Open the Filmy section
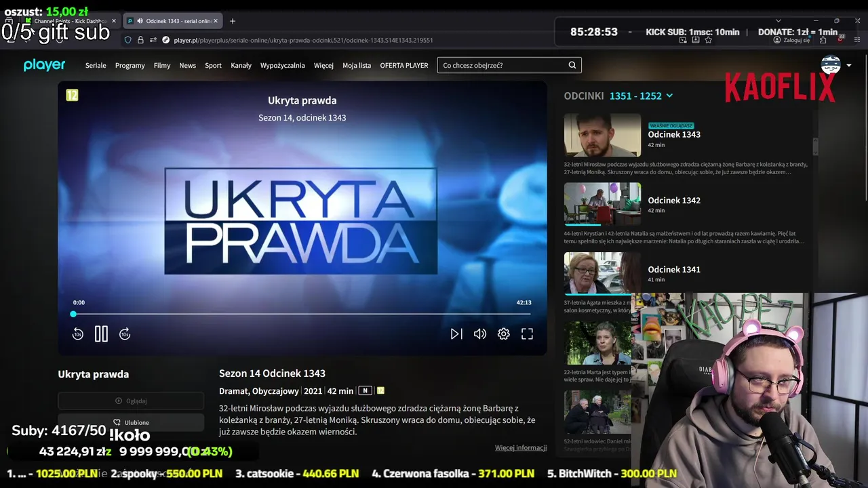 [x=162, y=65]
